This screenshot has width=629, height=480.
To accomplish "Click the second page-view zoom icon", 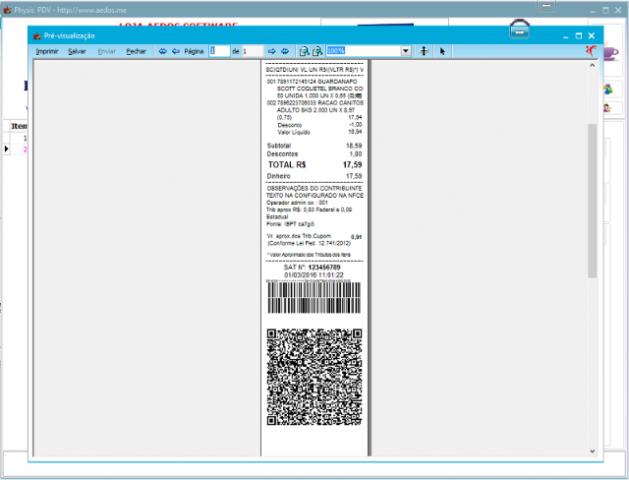I will (x=317, y=51).
